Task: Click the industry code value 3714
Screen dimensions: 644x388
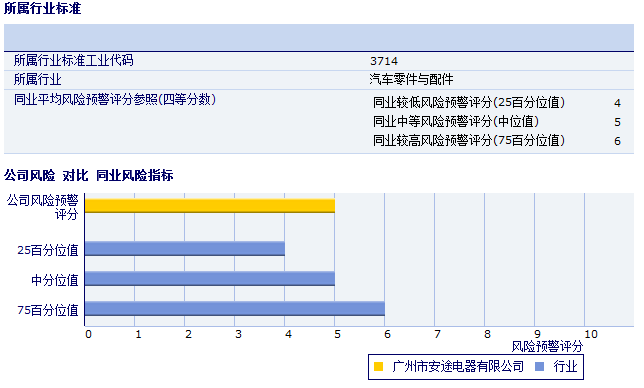Action: 384,61
